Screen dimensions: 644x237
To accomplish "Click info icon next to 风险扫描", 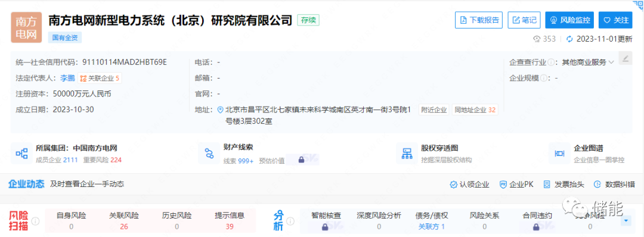I will pyautogui.click(x=35, y=221).
